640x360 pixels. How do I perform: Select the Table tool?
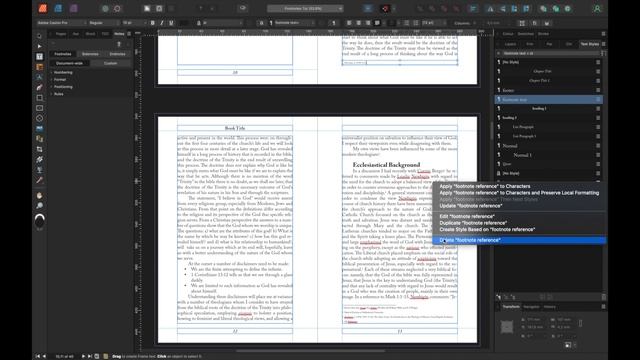coord(39,67)
